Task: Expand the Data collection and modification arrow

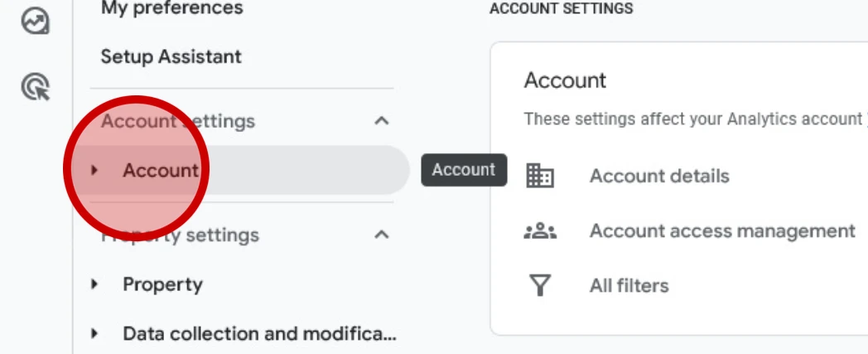Action: pyautogui.click(x=94, y=333)
